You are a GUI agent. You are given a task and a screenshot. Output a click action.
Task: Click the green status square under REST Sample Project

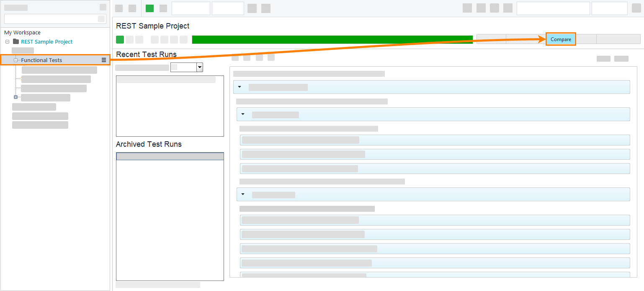point(119,39)
